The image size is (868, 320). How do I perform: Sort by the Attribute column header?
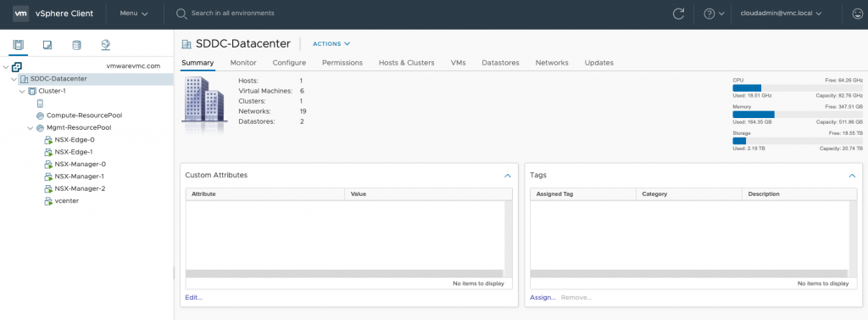pos(265,194)
